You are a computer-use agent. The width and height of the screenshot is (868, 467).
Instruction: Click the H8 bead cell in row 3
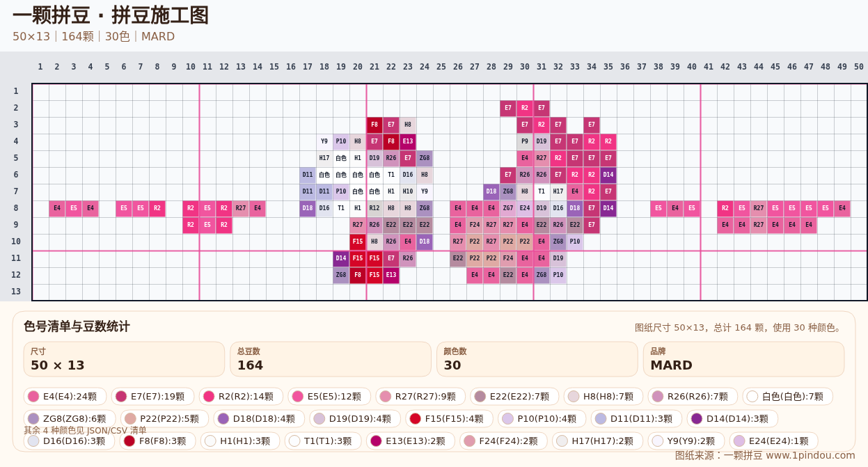coord(408,125)
